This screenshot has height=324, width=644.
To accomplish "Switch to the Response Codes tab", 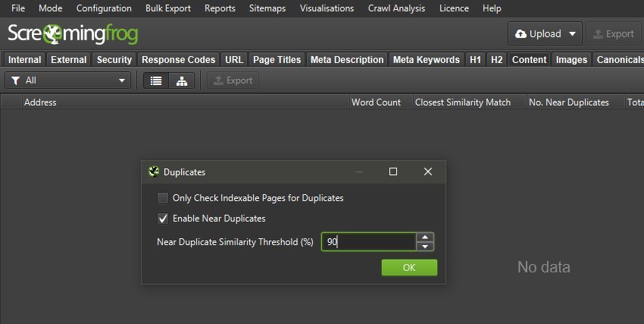I will point(178,59).
